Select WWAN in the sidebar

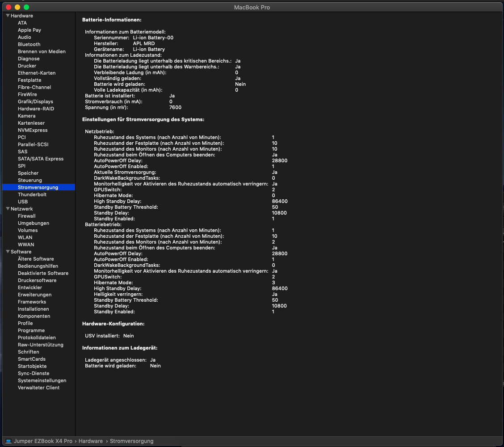26,245
